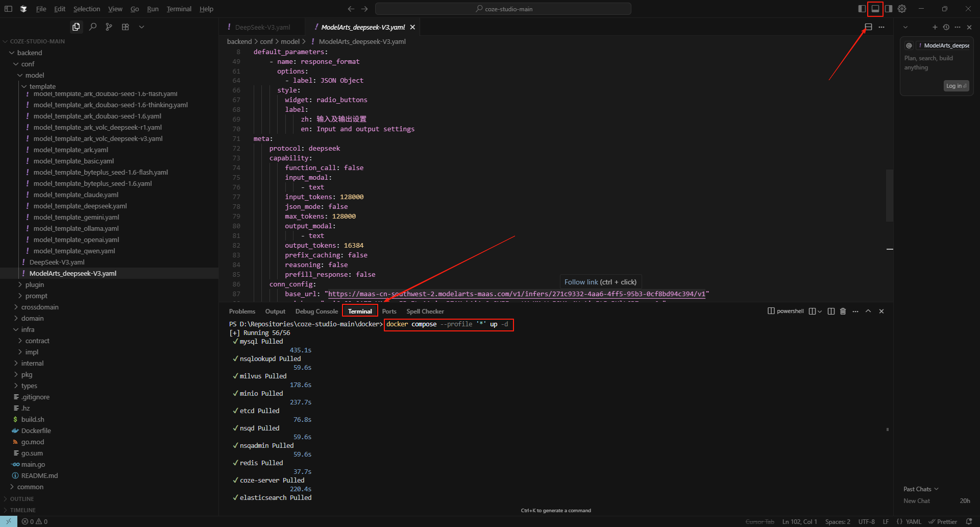980x527 pixels.
Task: Open the Explorer view icon
Action: click(76, 27)
